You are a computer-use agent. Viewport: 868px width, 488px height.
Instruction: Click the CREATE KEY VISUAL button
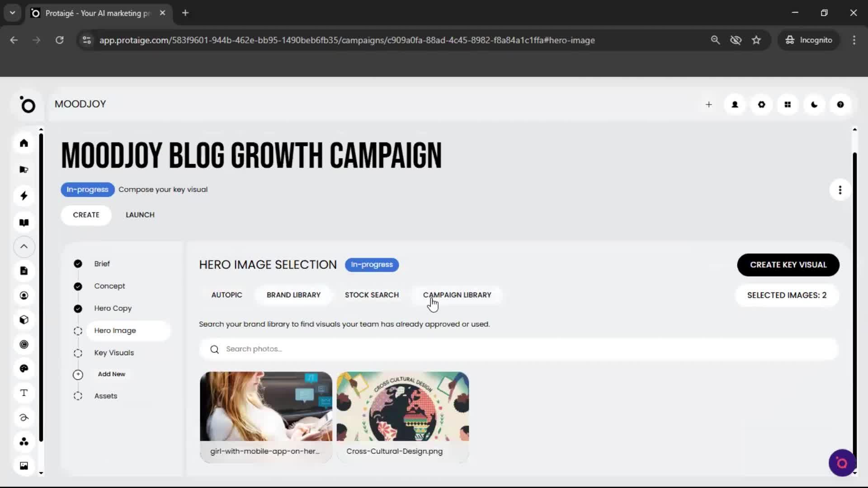point(788,265)
